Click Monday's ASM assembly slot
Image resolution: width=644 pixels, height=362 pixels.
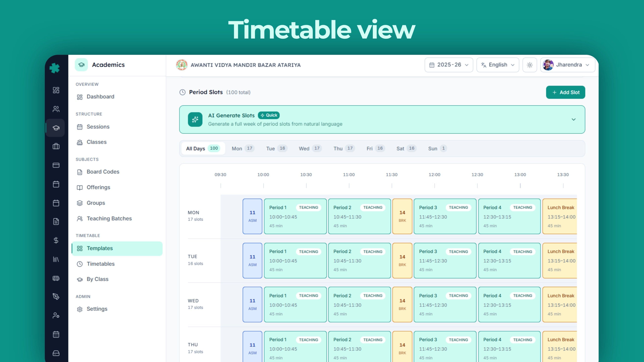click(252, 216)
